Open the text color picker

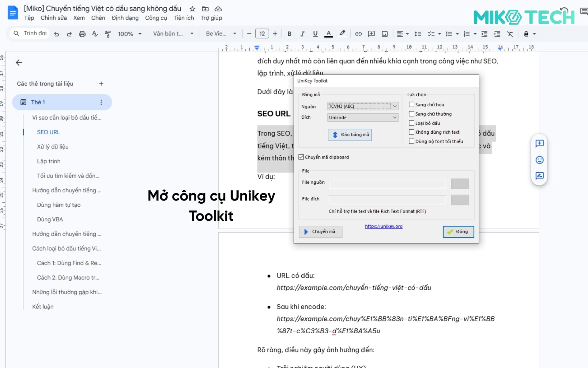point(329,34)
